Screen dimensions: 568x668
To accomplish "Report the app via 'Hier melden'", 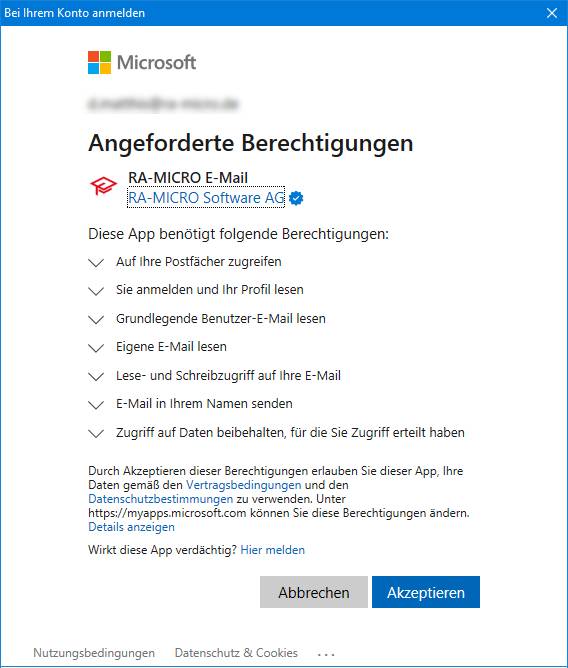I will [273, 550].
